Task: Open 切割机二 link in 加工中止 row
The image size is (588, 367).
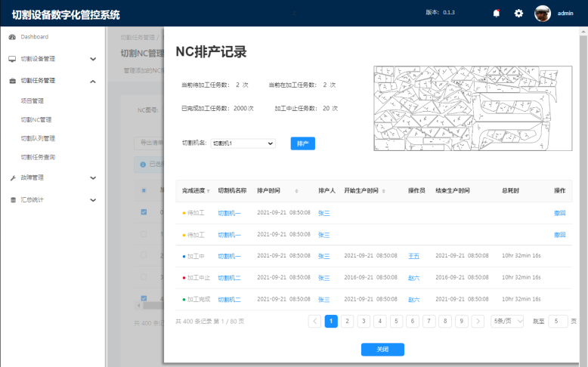Action: 230,278
